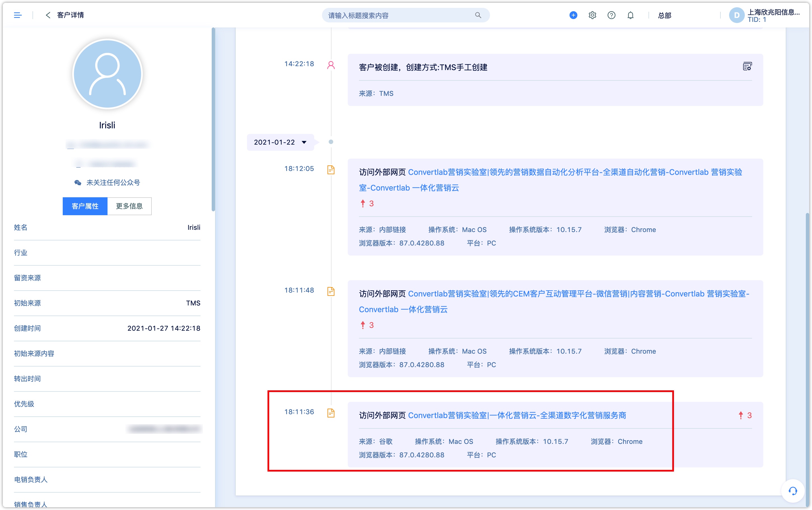Click the 来源：谷歌 text

pyautogui.click(x=376, y=442)
